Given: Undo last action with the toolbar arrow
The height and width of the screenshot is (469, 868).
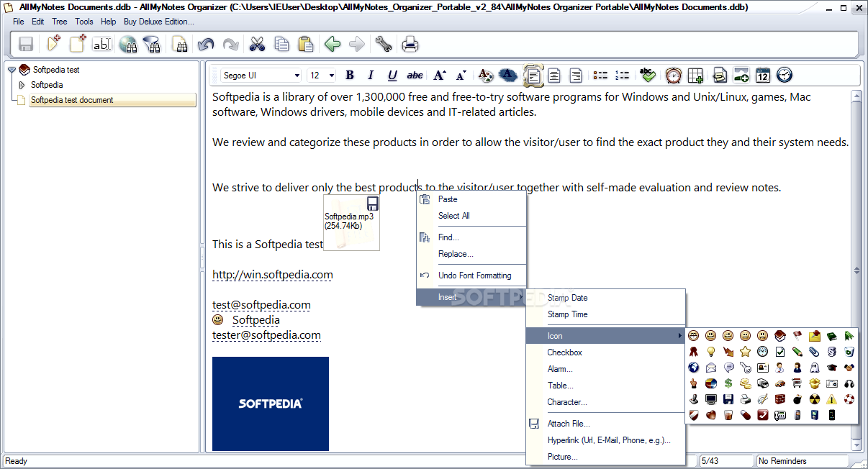Looking at the screenshot, I should pos(206,45).
